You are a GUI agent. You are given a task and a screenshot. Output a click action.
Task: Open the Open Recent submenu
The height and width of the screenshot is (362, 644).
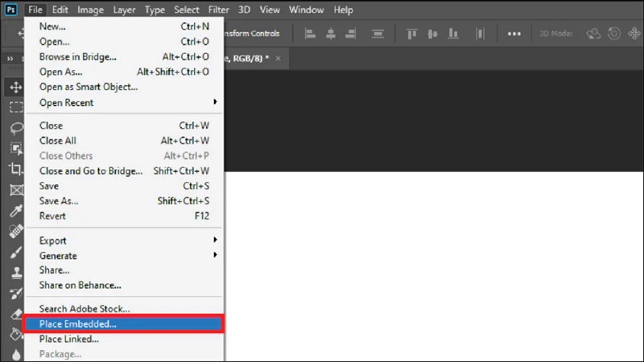pyautogui.click(x=123, y=102)
